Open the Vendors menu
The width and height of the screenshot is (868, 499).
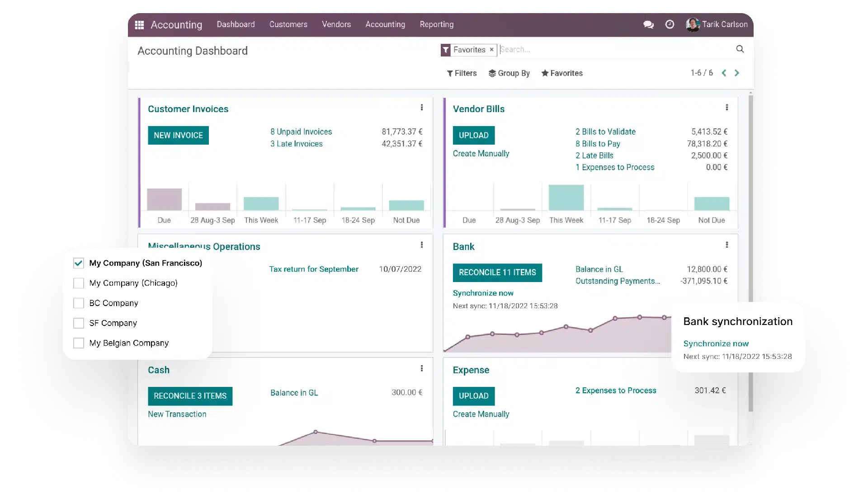[x=336, y=24]
